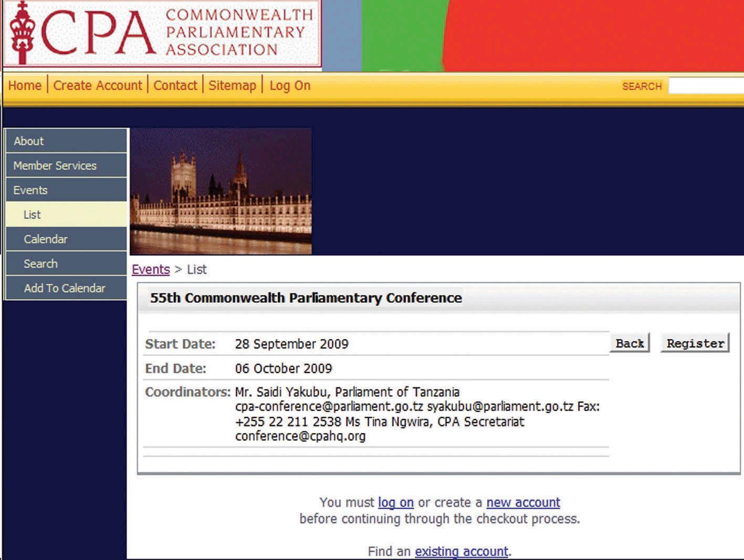Click coordinator 'Mr. Saidi Yakubu, Parliament of Tanzania'
This screenshot has height=560, width=744.
347,392
